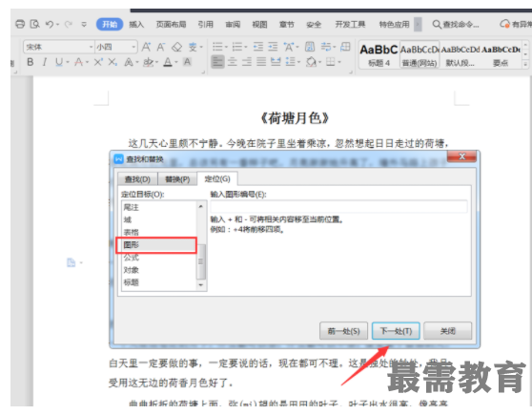Switch to the 开始 ribbon tab

click(110, 25)
